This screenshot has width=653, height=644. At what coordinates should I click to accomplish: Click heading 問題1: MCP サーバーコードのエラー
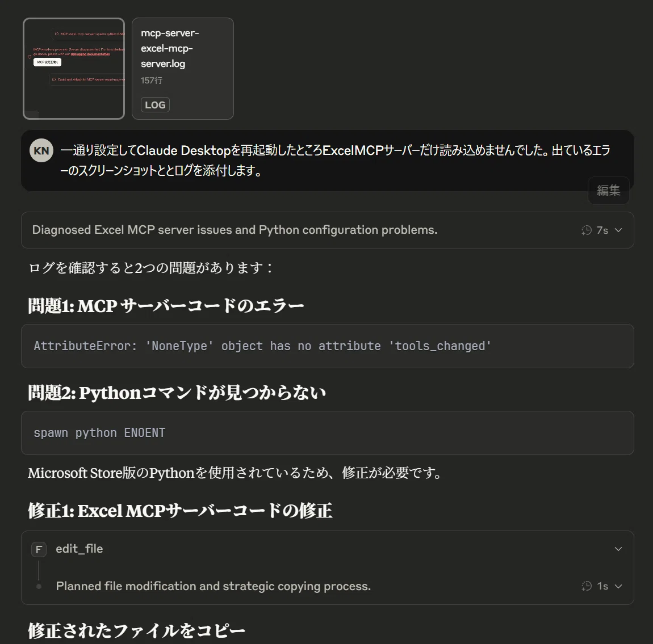click(166, 306)
